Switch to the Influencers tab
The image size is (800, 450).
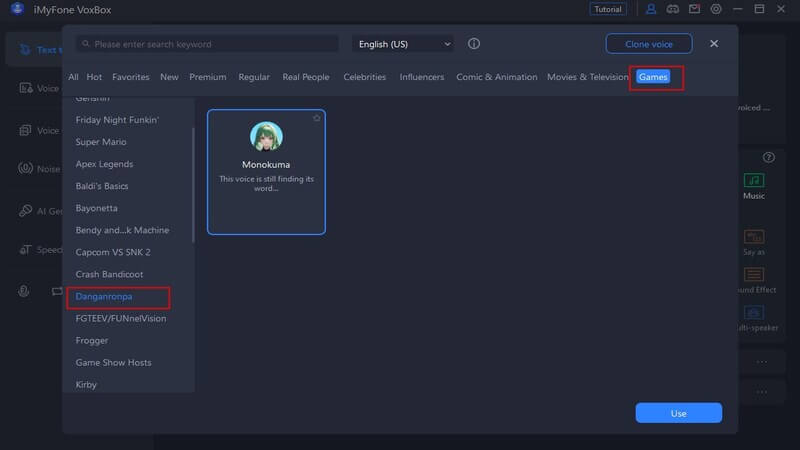click(421, 77)
